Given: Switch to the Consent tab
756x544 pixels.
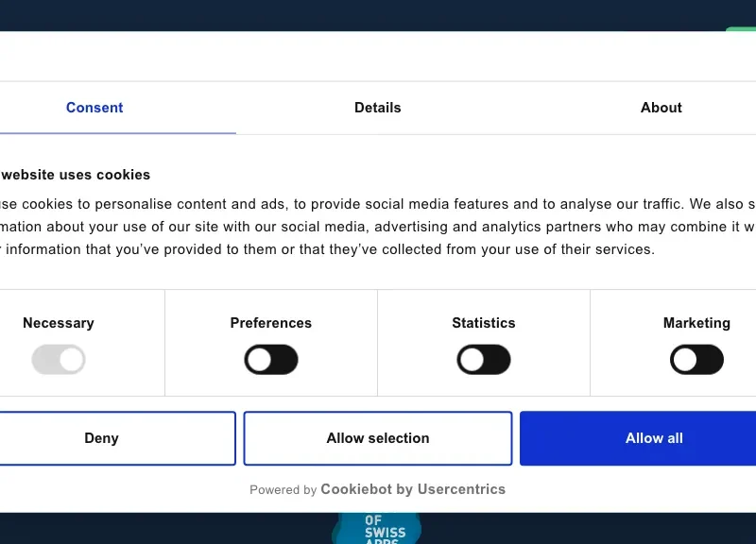Looking at the screenshot, I should click(x=94, y=108).
